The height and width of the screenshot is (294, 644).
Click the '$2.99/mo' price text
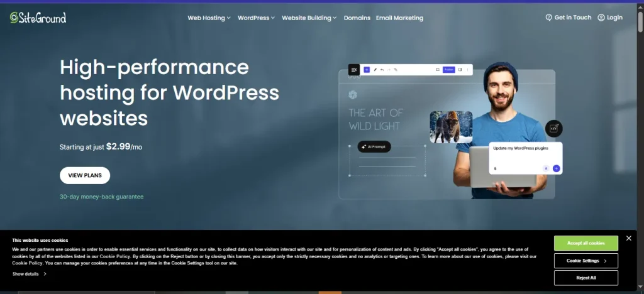pos(124,146)
